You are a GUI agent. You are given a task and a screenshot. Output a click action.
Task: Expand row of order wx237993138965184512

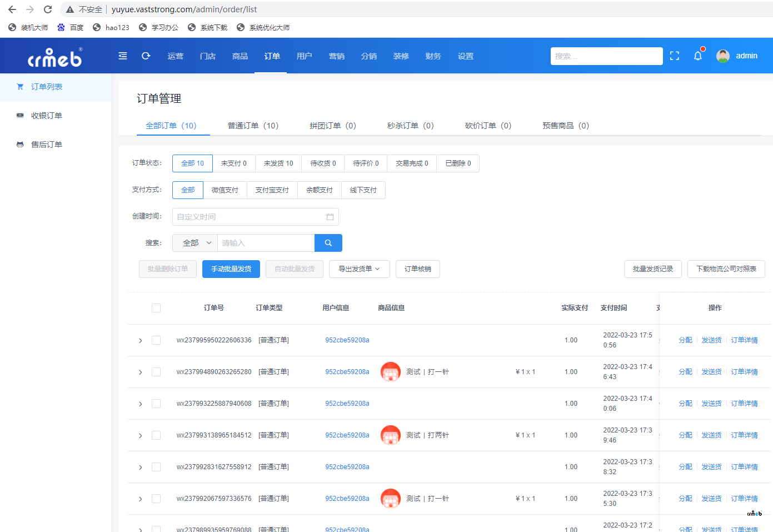(x=140, y=435)
